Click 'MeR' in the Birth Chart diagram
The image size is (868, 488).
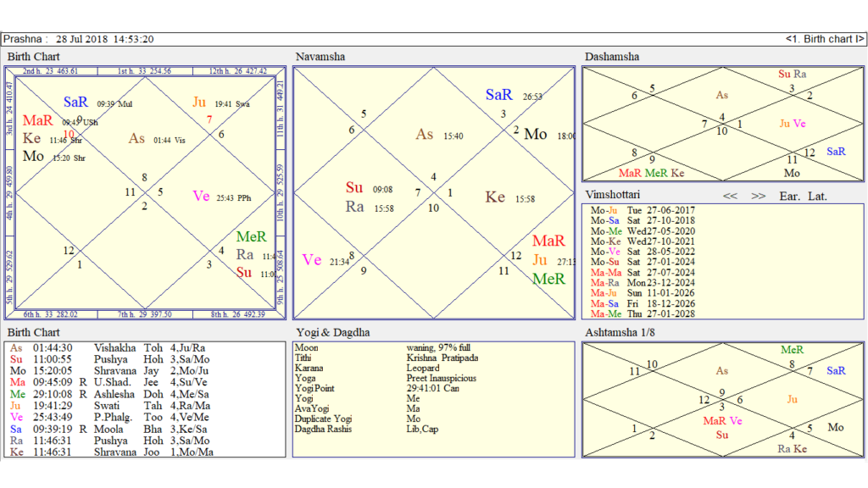click(251, 237)
